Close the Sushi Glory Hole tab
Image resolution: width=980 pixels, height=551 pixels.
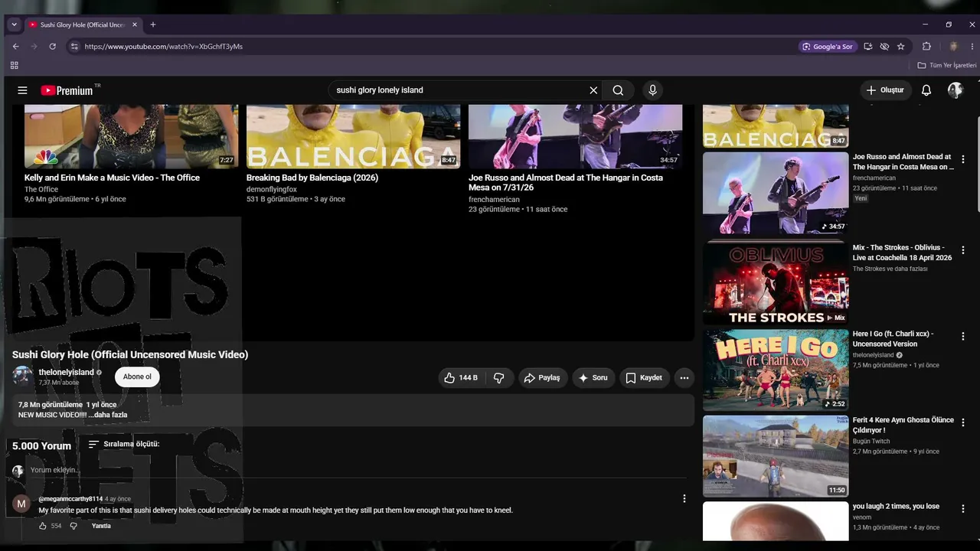click(135, 24)
